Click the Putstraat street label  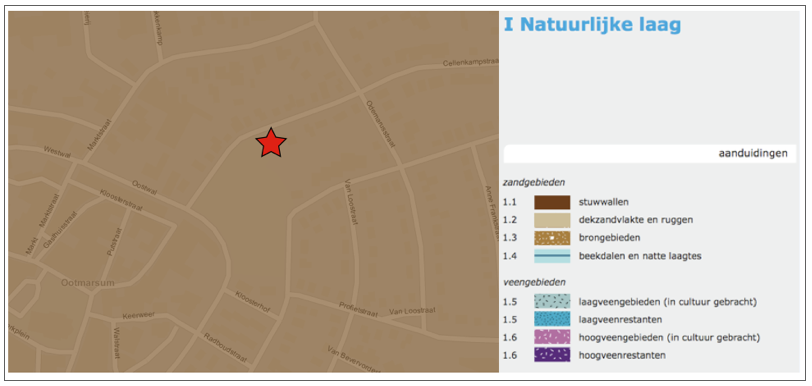click(113, 241)
